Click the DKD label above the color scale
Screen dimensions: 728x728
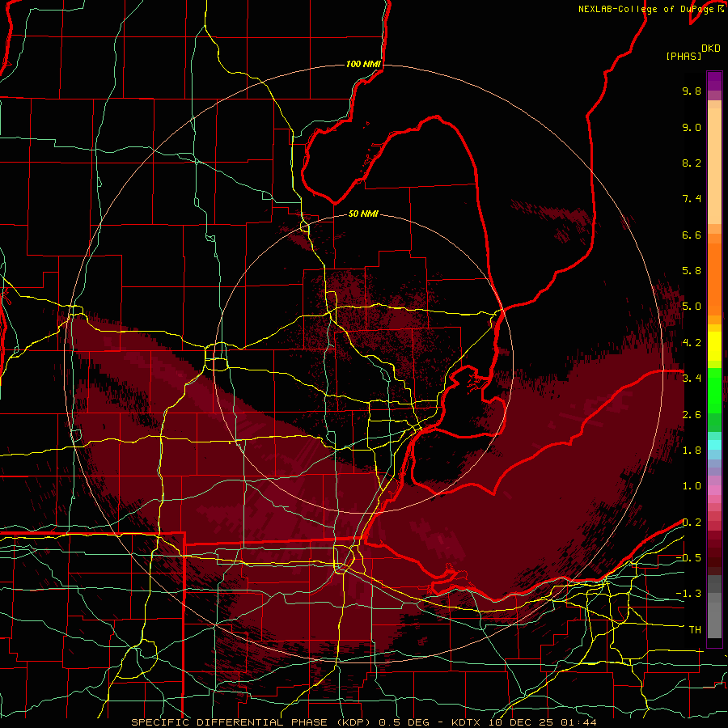[711, 49]
